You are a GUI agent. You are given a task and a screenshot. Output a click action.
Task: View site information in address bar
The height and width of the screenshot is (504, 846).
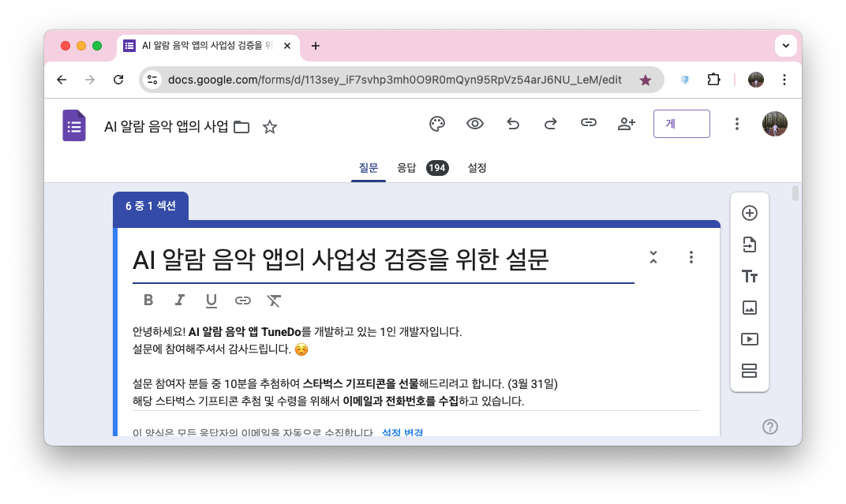pyautogui.click(x=152, y=80)
